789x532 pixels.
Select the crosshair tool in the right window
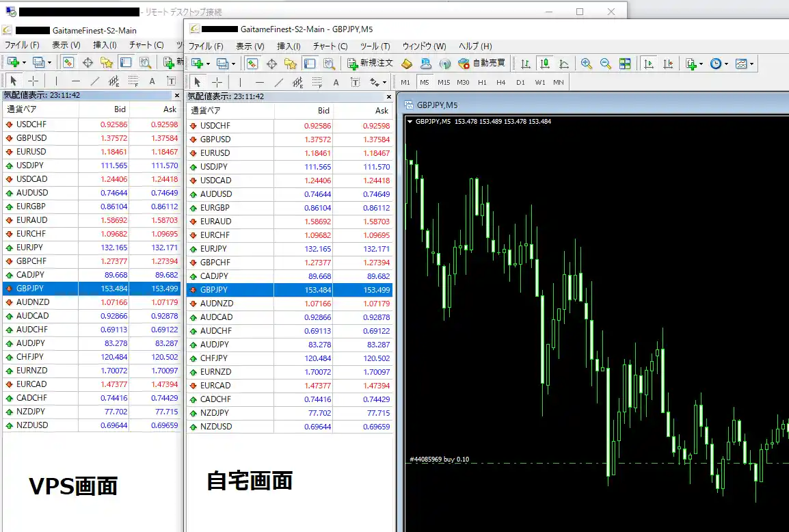pos(217,83)
